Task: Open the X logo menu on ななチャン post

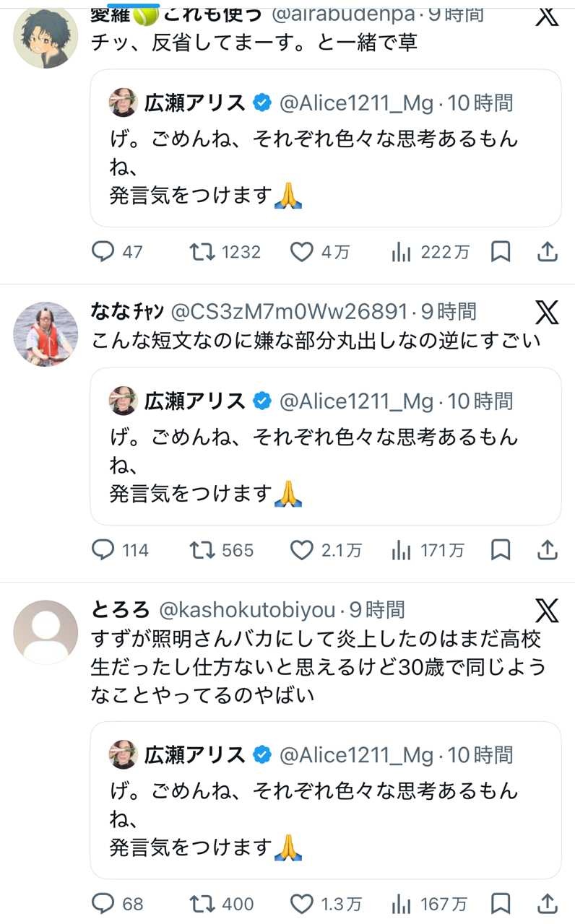Action: pos(547,313)
